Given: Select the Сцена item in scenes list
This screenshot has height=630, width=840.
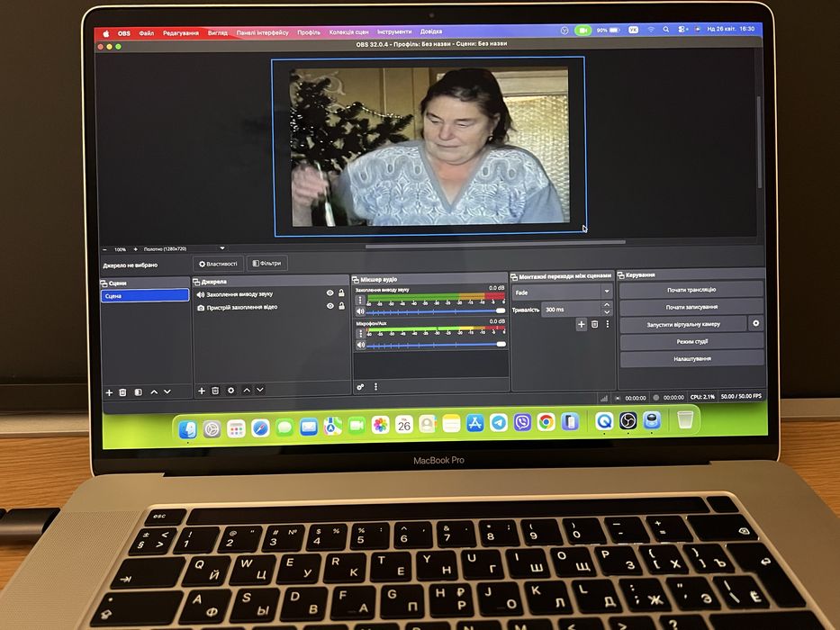Looking at the screenshot, I should [145, 296].
